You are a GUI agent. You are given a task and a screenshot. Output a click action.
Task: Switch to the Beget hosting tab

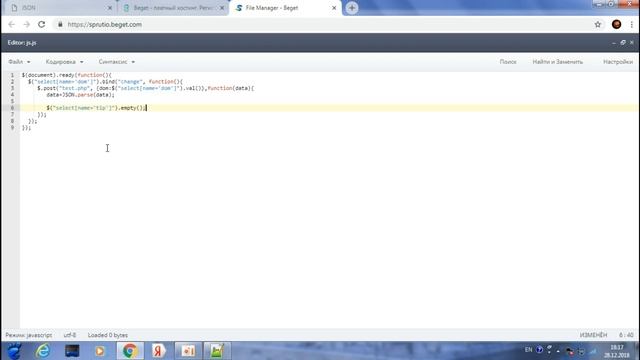coord(173,8)
